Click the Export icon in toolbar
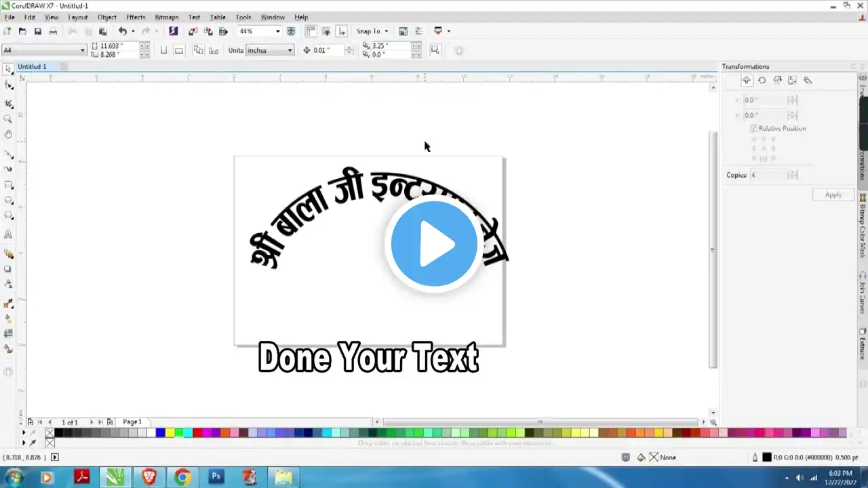 tap(208, 31)
